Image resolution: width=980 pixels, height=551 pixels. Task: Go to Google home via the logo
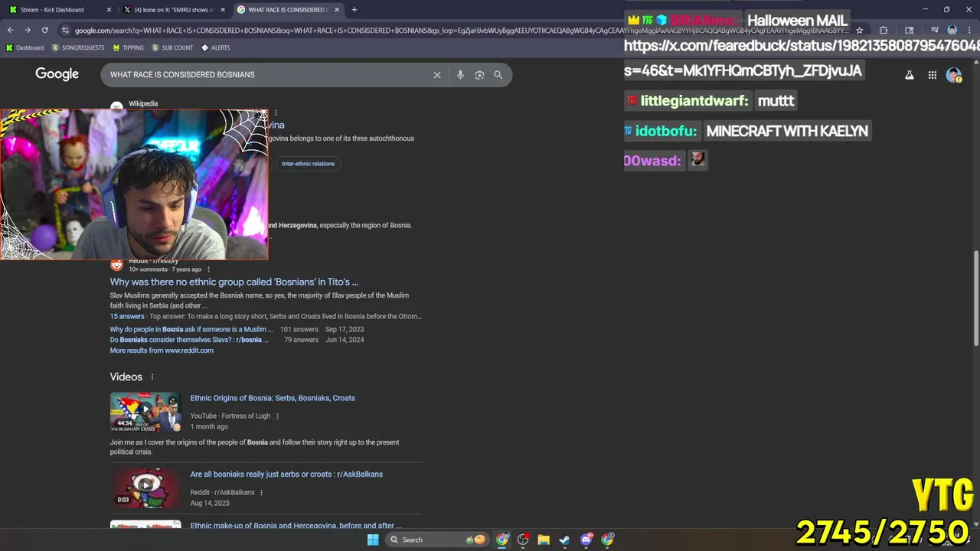pyautogui.click(x=57, y=74)
